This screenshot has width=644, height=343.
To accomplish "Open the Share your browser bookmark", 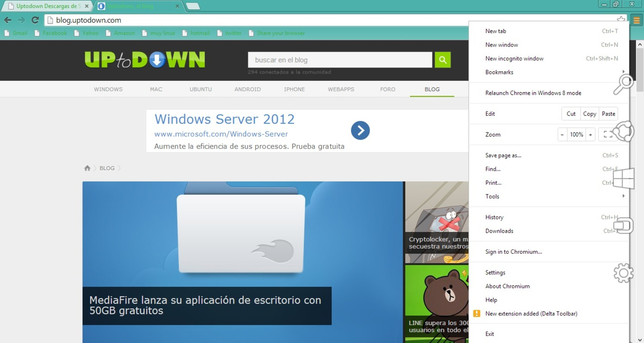I will point(277,33).
